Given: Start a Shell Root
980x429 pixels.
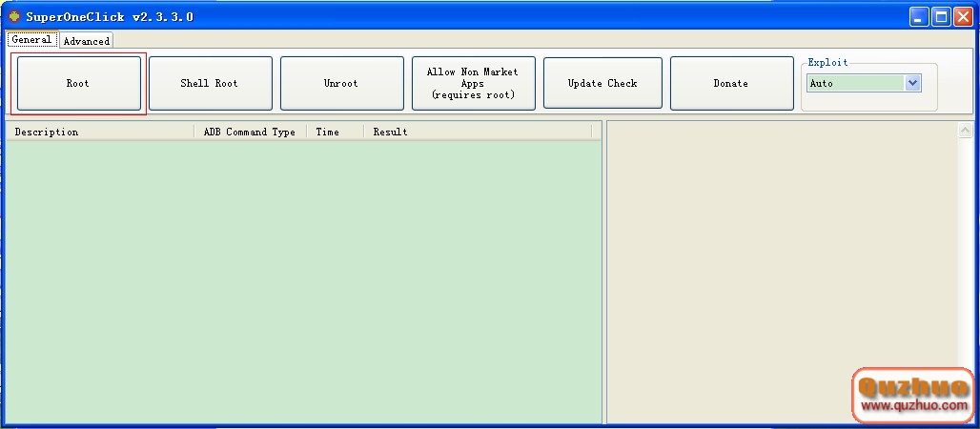Looking at the screenshot, I should (x=210, y=83).
